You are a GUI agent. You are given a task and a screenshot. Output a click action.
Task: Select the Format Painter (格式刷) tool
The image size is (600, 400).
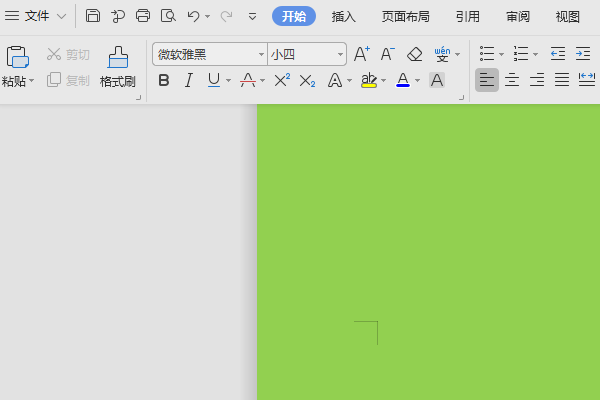pyautogui.click(x=117, y=66)
